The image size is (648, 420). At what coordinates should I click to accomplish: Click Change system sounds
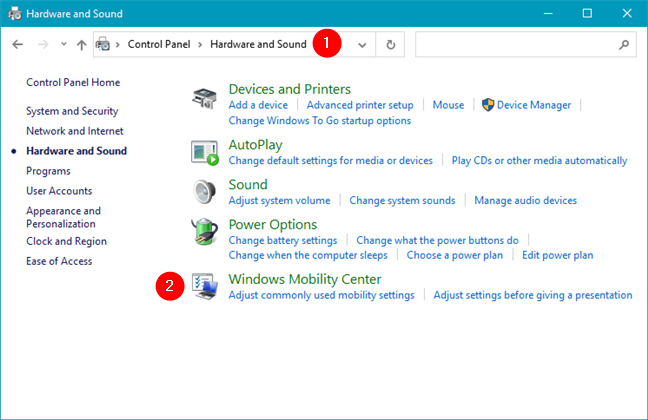(402, 200)
